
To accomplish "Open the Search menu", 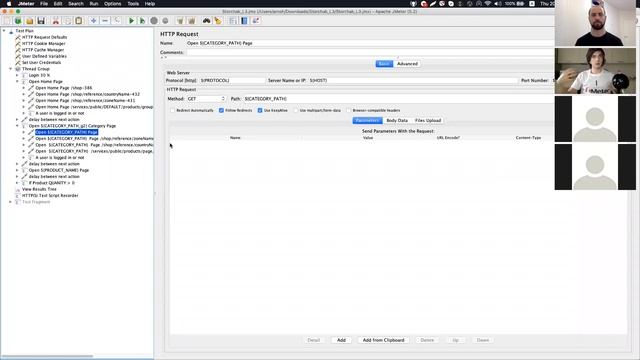I will click(x=76, y=4).
